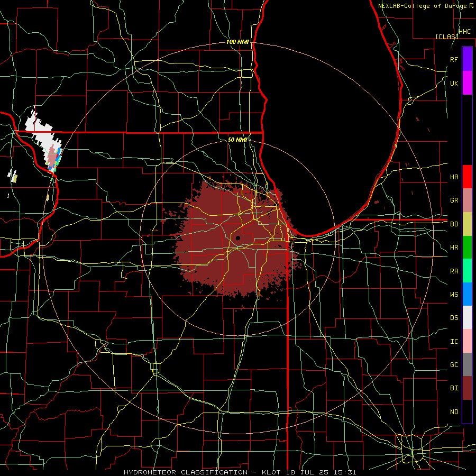476x476 pixels.
Task: Click the blue WS legend swatch
Action: pos(467,294)
